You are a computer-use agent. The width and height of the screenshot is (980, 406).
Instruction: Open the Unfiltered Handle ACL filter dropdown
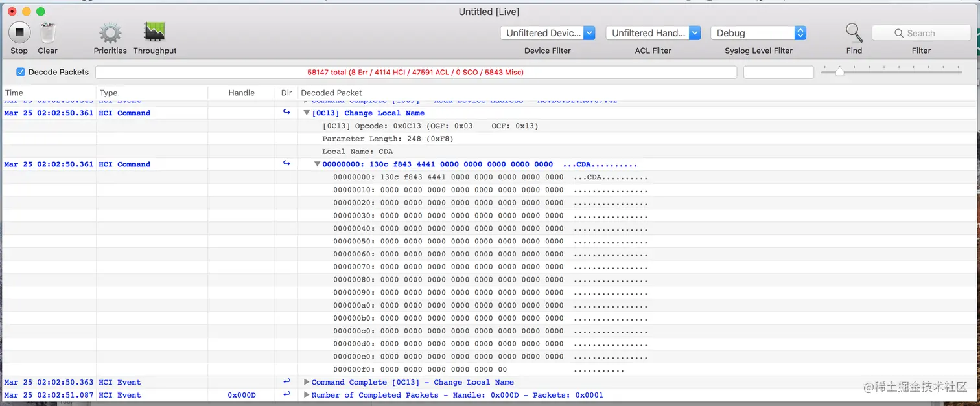click(653, 33)
